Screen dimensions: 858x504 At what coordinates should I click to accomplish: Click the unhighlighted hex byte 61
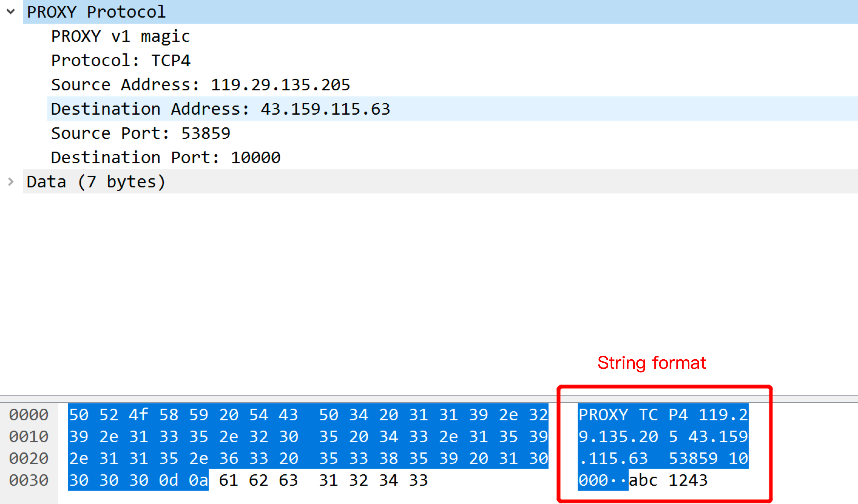(228, 480)
